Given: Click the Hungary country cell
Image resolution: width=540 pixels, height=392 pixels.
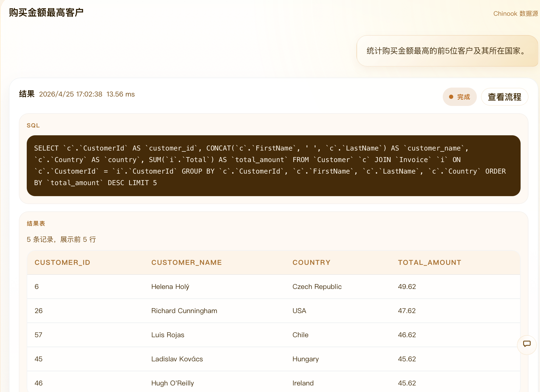Looking at the screenshot, I should [306, 359].
